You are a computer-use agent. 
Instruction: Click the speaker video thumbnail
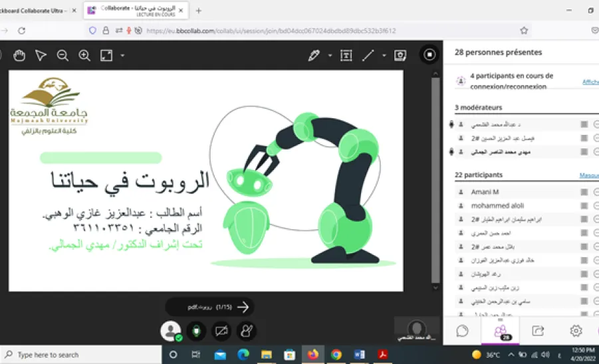click(417, 330)
